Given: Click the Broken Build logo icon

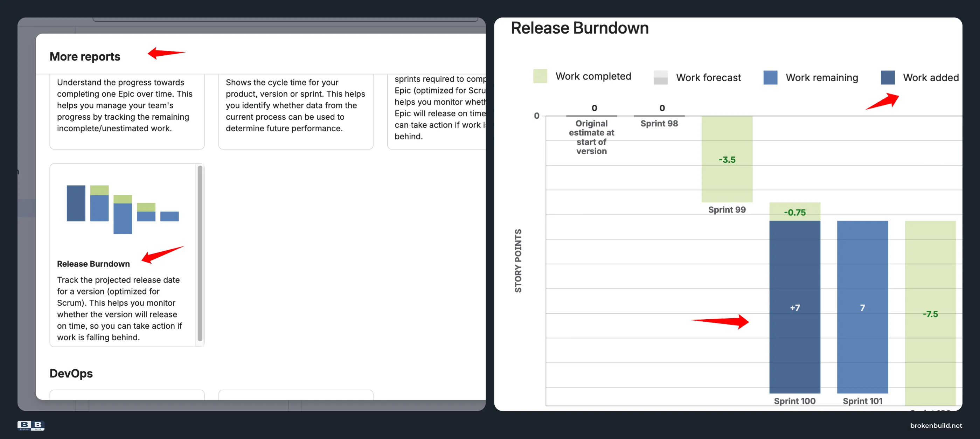Looking at the screenshot, I should 31,425.
